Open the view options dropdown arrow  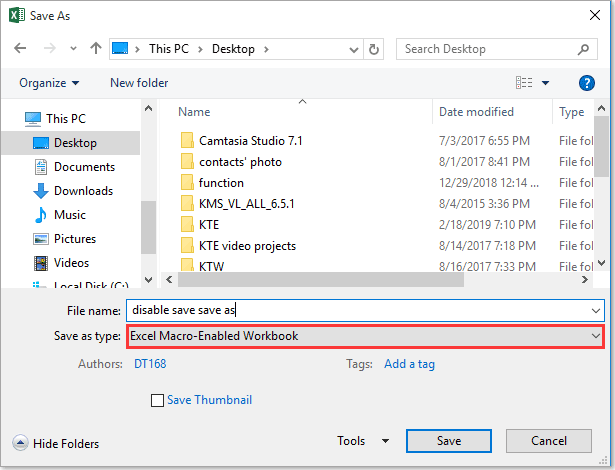pyautogui.click(x=545, y=83)
